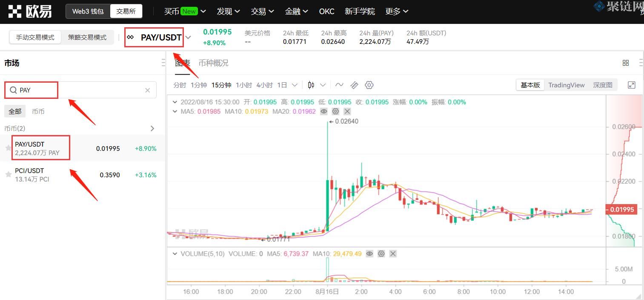Click the PAY/USDT pair title
This screenshot has height=300, width=644.
(x=161, y=37)
